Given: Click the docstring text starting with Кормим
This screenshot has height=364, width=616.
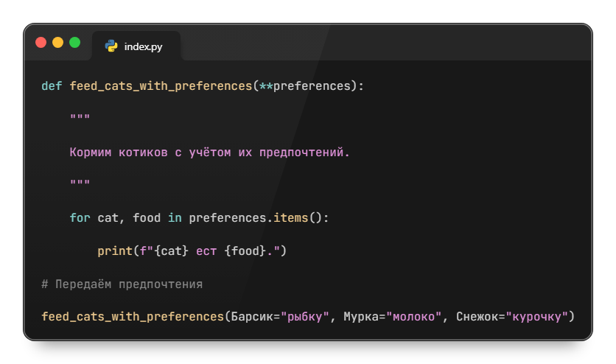Looking at the screenshot, I should (x=209, y=153).
